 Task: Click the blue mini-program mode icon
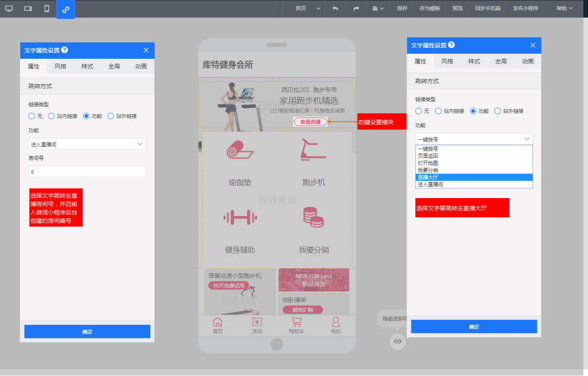[65, 9]
